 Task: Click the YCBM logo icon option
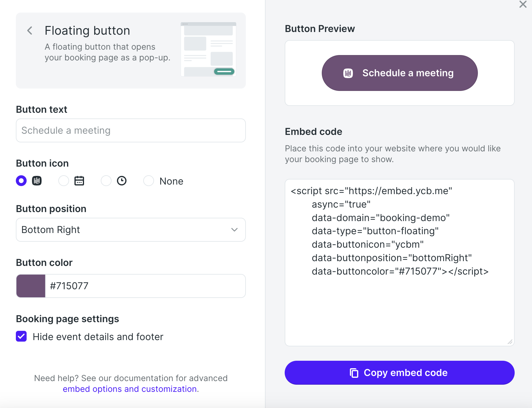tap(37, 181)
